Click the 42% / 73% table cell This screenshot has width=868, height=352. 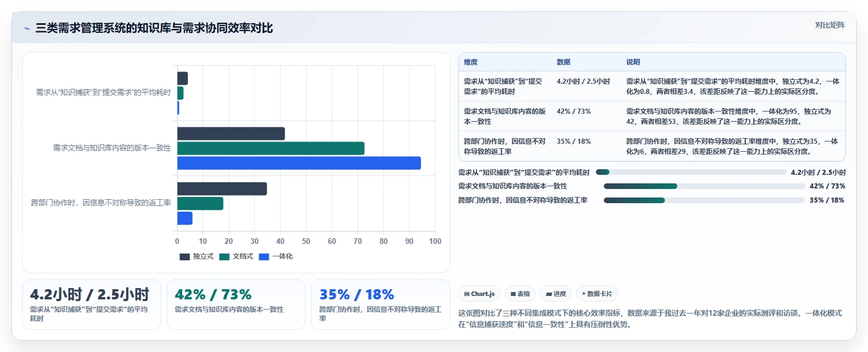(x=574, y=111)
